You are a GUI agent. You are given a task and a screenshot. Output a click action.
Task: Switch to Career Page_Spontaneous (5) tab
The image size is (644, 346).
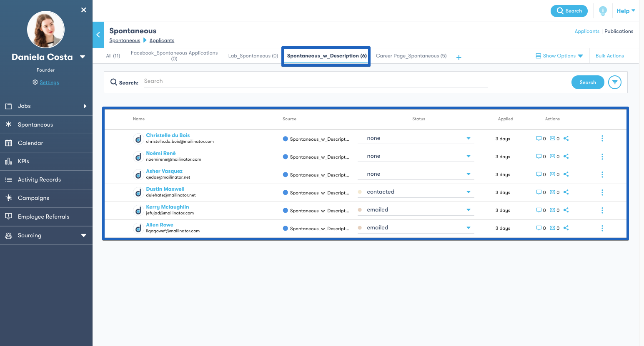(x=411, y=56)
